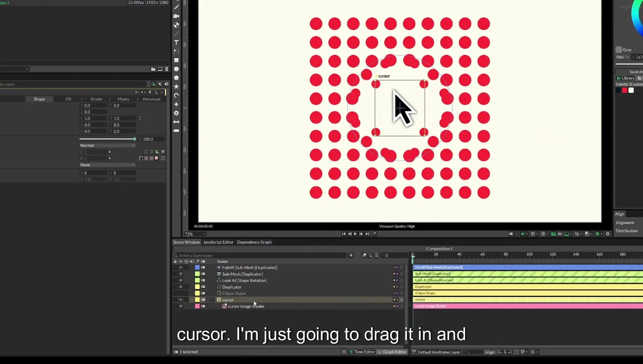Image resolution: width=643 pixels, height=364 pixels.
Task: Toggle visibility of Duplicator layer
Action: tap(181, 287)
